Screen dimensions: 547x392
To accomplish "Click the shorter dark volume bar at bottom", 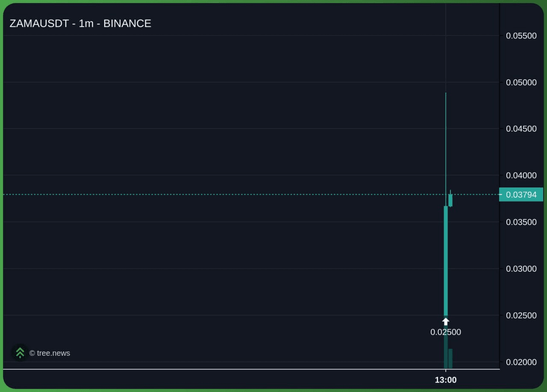I will point(450,359).
